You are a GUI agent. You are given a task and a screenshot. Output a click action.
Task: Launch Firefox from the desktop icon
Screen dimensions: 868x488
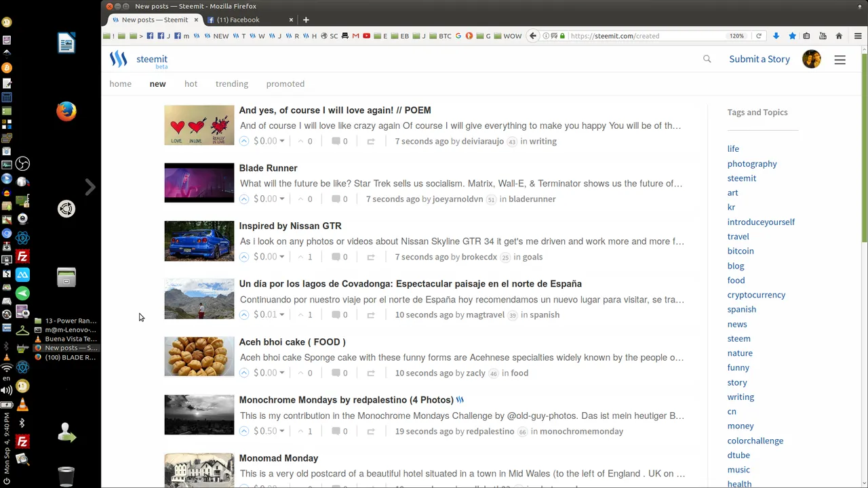click(x=66, y=111)
